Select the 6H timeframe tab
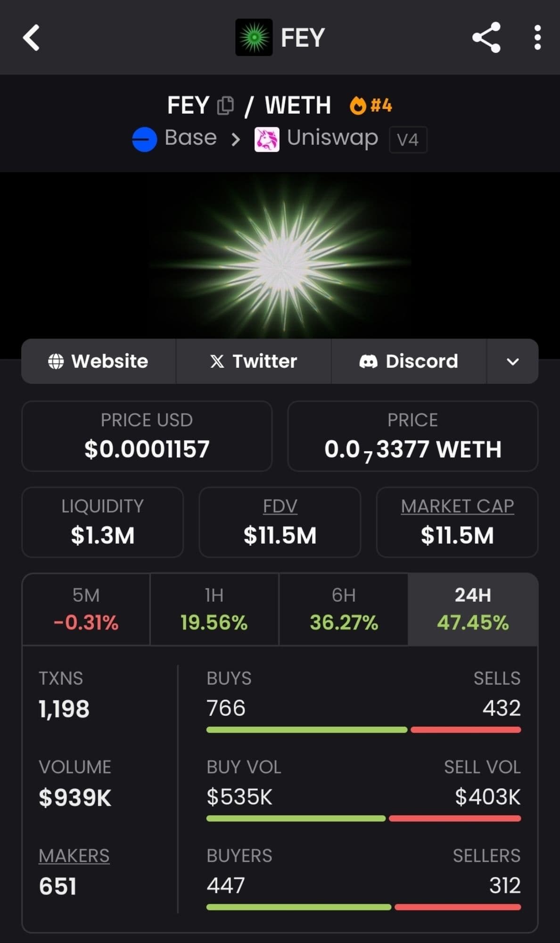The image size is (560, 943). coord(344,609)
